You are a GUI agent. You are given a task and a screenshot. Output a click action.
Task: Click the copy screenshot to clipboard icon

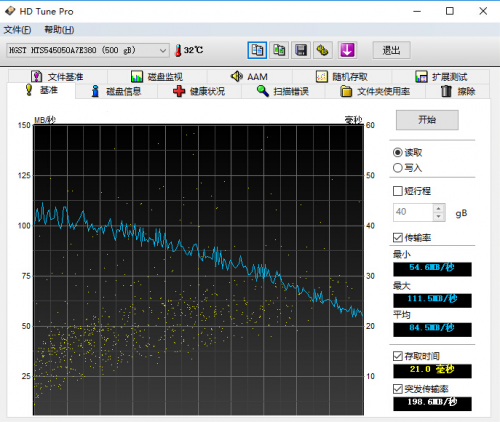pos(279,50)
